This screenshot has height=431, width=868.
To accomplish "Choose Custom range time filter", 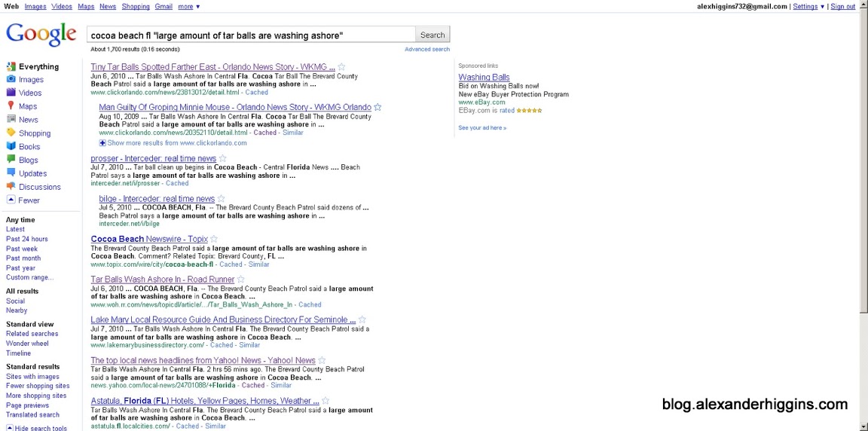I will point(30,278).
